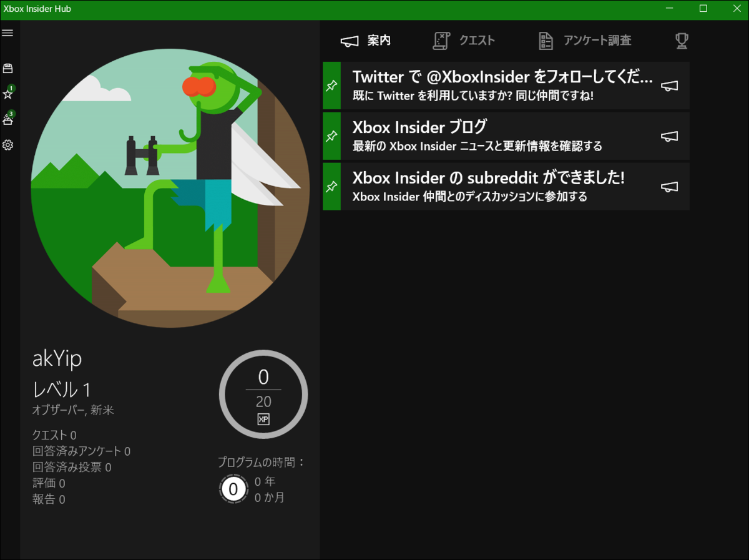Image resolution: width=749 pixels, height=560 pixels.
Task: Switch to the アンケート調査 tab
Action: [x=585, y=41]
